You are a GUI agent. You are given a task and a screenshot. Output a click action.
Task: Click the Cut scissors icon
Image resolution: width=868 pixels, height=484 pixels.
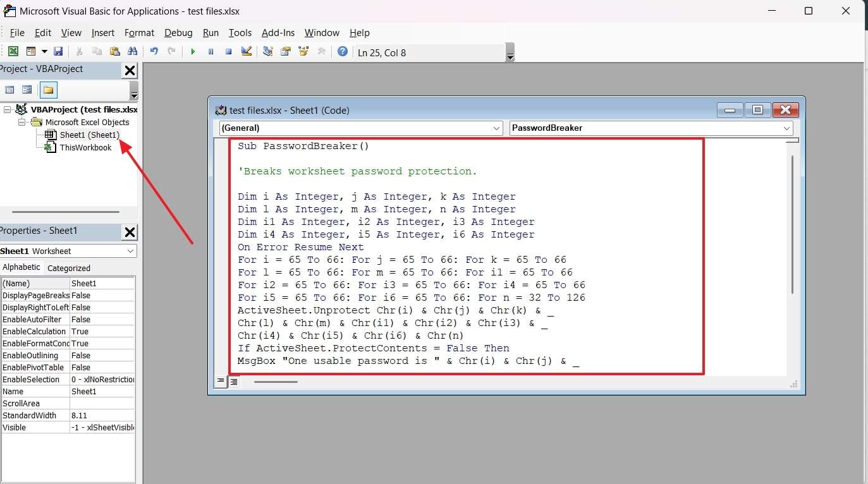point(79,52)
